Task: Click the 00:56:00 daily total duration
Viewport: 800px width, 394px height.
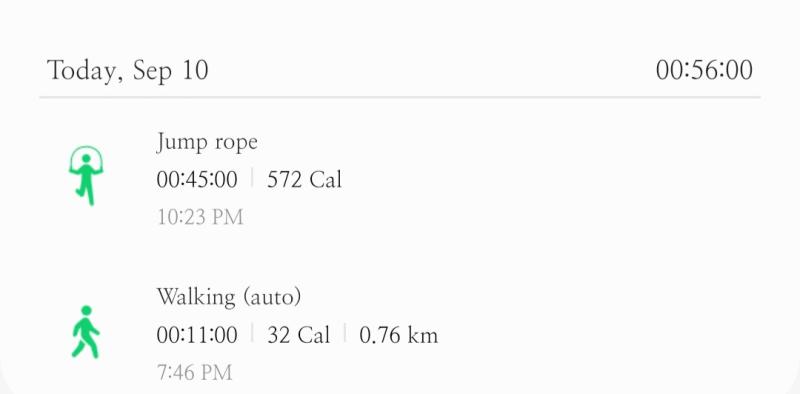Action: tap(704, 70)
